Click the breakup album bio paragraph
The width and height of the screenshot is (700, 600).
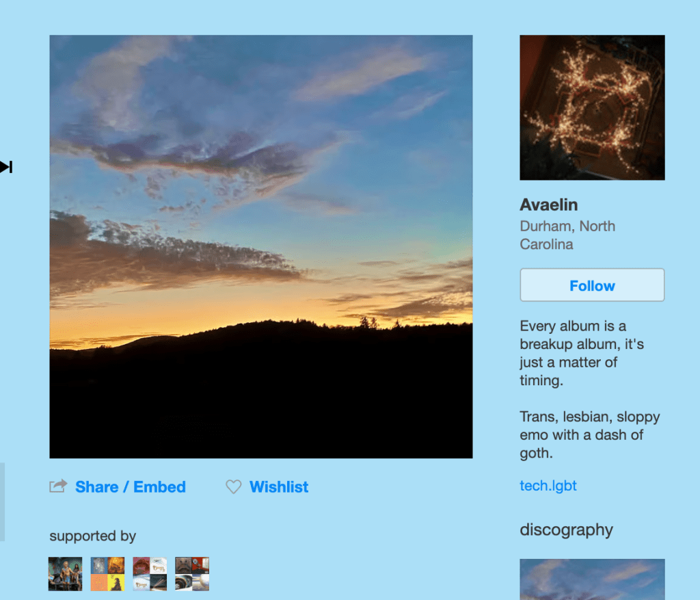coord(582,353)
